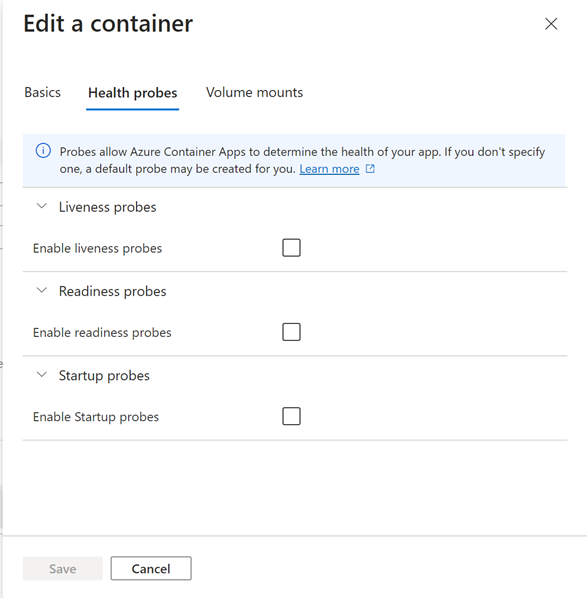Collapse Readiness probes using its chevron icon
This screenshot has height=598, width=587.
tap(42, 291)
